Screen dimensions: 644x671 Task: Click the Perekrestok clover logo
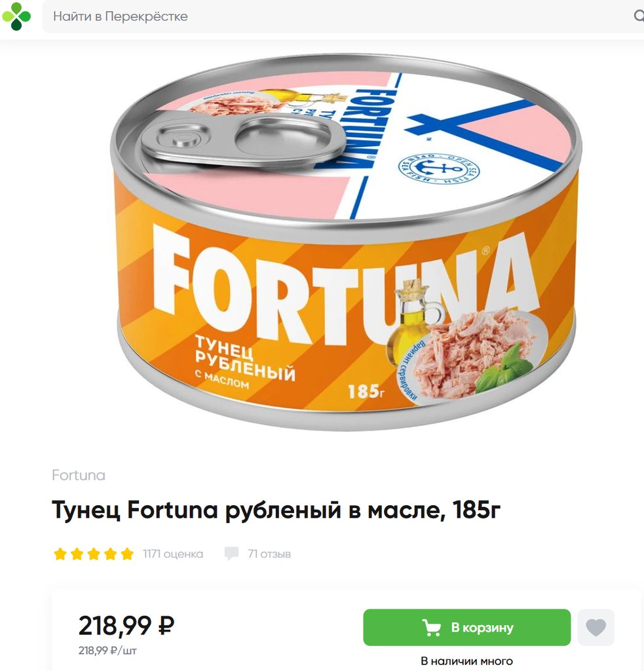(16, 16)
